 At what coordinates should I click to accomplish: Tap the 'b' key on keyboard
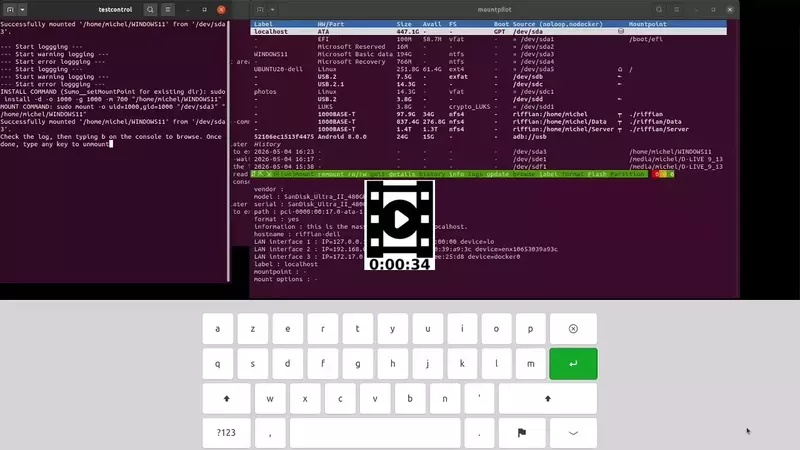(410, 398)
